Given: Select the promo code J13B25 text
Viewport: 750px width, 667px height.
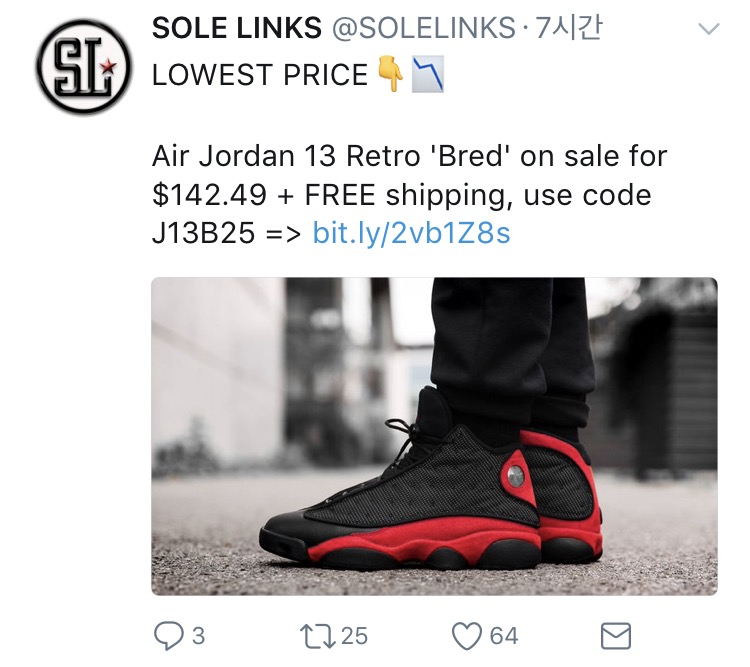Looking at the screenshot, I should click(x=203, y=233).
